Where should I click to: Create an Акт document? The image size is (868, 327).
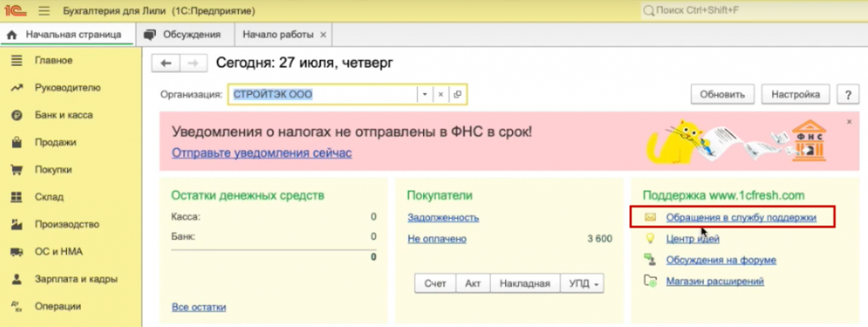tap(473, 284)
